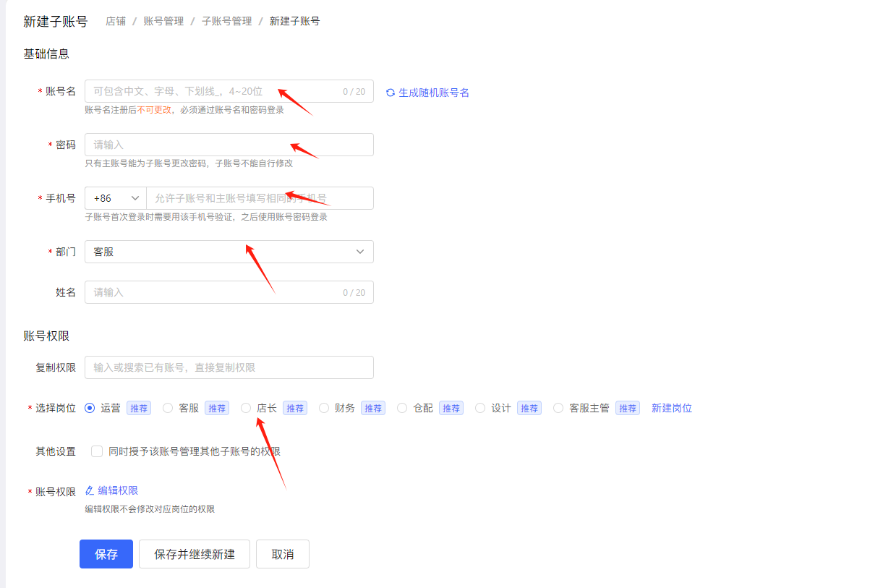Enable managing other sub-accounts checkbox
Screen dimensions: 883x588
coord(97,451)
